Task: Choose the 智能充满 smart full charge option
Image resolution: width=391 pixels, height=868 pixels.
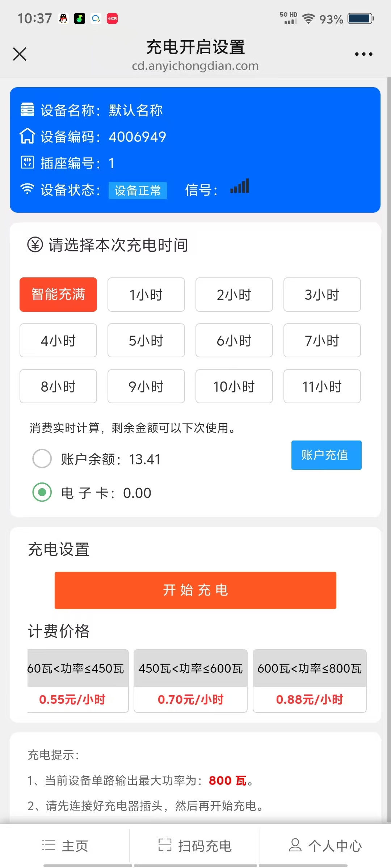Action: [x=58, y=294]
